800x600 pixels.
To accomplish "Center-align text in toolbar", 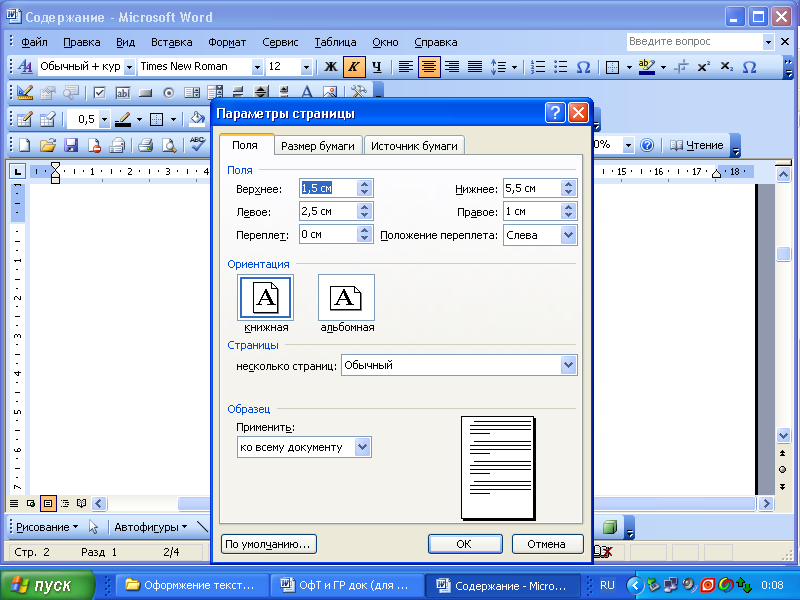I will tap(429, 67).
